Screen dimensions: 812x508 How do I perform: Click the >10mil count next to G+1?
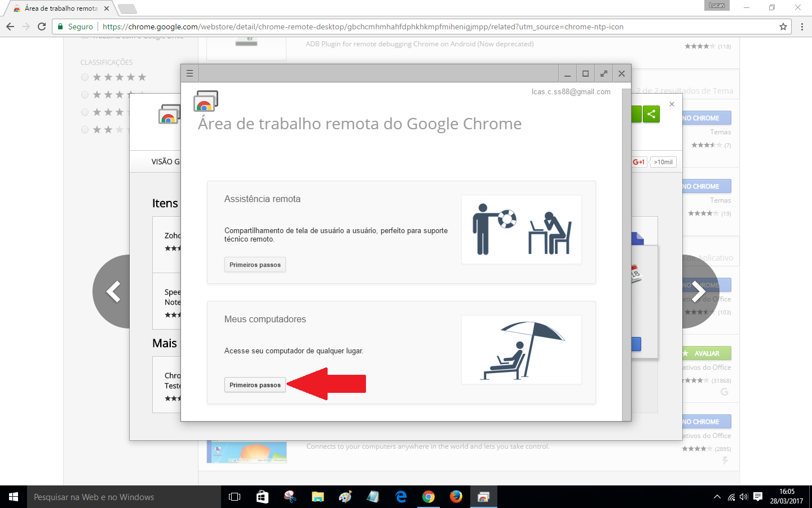pos(663,162)
